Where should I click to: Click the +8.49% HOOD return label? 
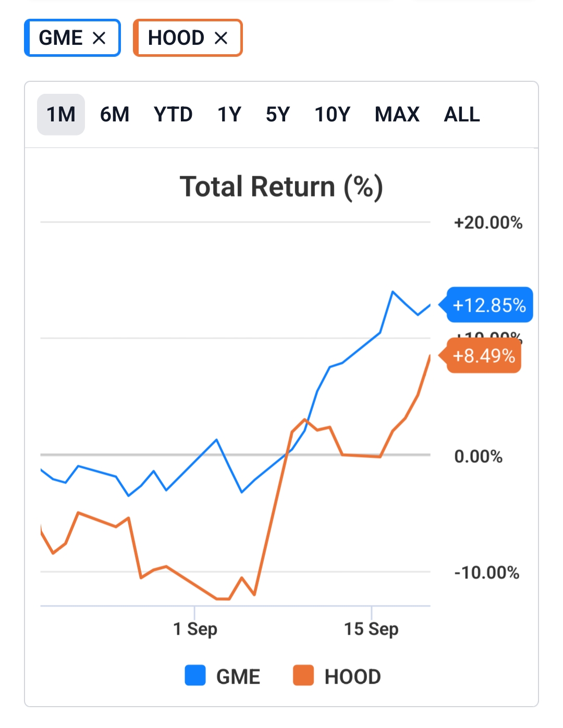tap(484, 356)
